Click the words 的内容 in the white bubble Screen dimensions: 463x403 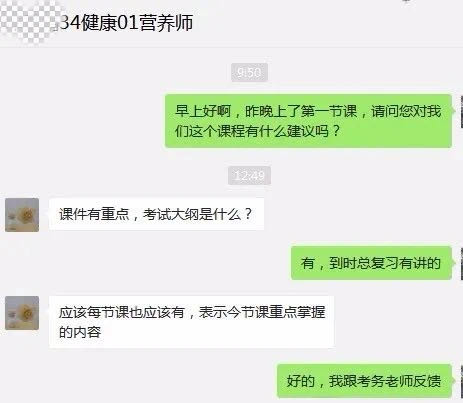[80, 332]
